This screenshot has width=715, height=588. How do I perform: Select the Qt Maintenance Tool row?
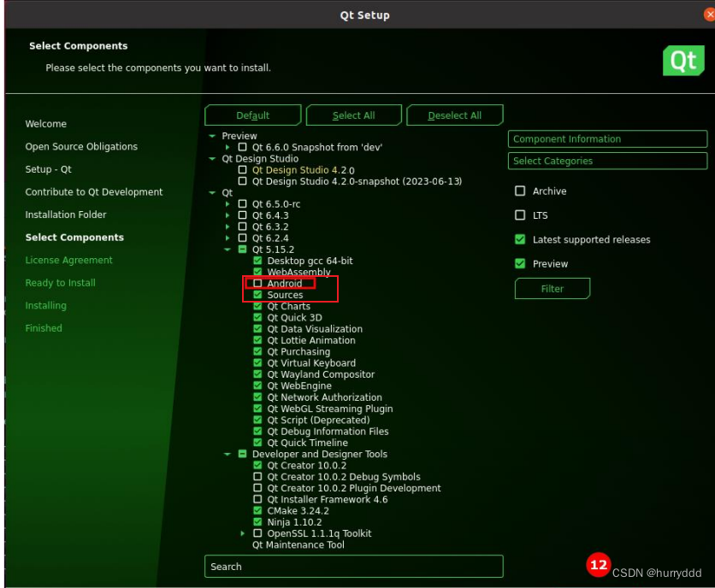(x=298, y=544)
